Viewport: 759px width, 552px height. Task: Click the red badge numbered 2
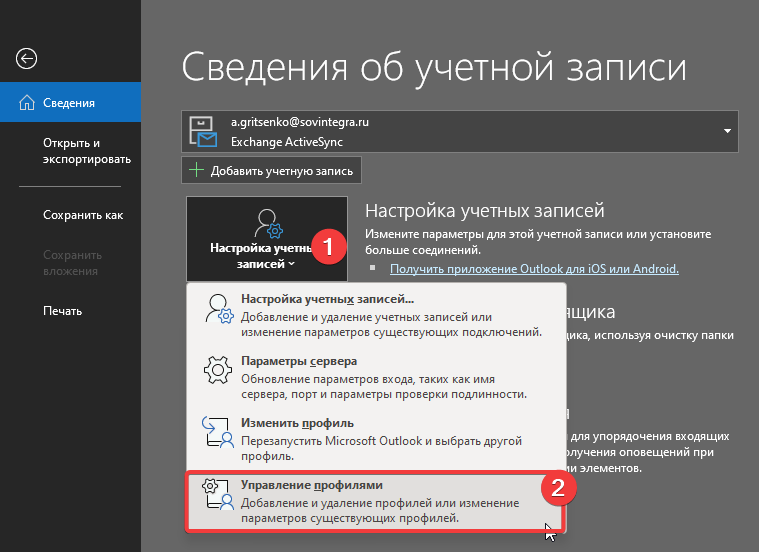558,490
